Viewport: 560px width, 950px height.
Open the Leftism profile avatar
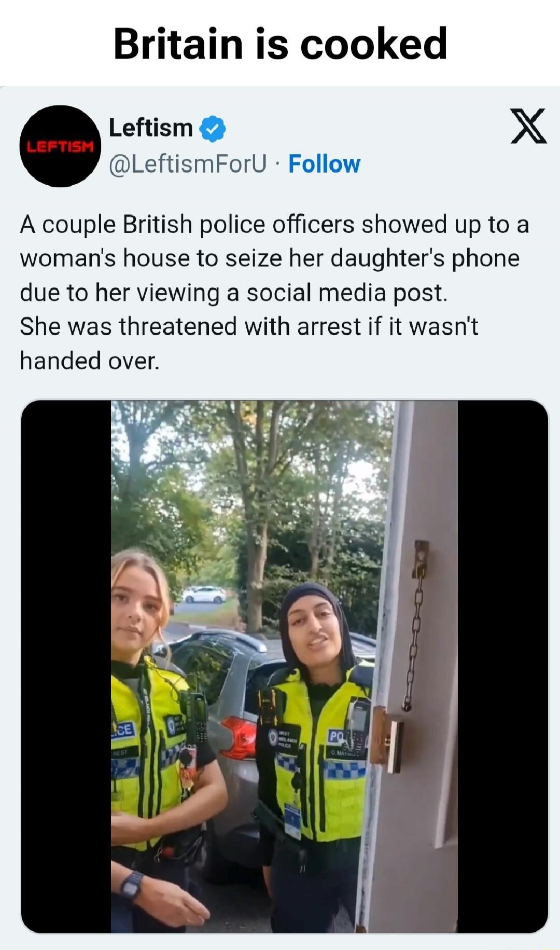tap(60, 146)
